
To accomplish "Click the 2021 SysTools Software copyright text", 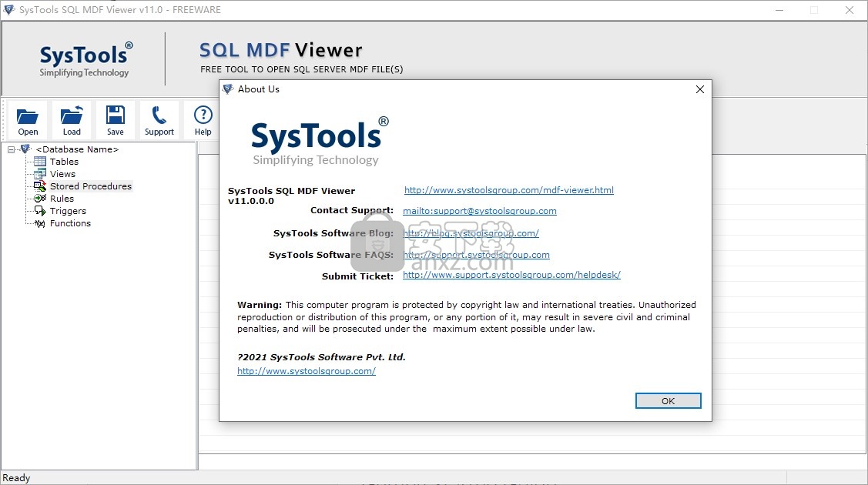I will click(321, 357).
